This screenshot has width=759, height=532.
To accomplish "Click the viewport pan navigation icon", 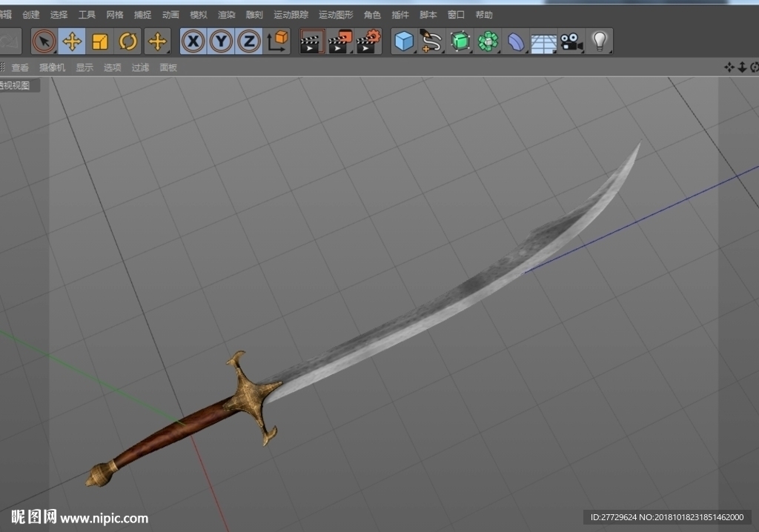I will [729, 67].
